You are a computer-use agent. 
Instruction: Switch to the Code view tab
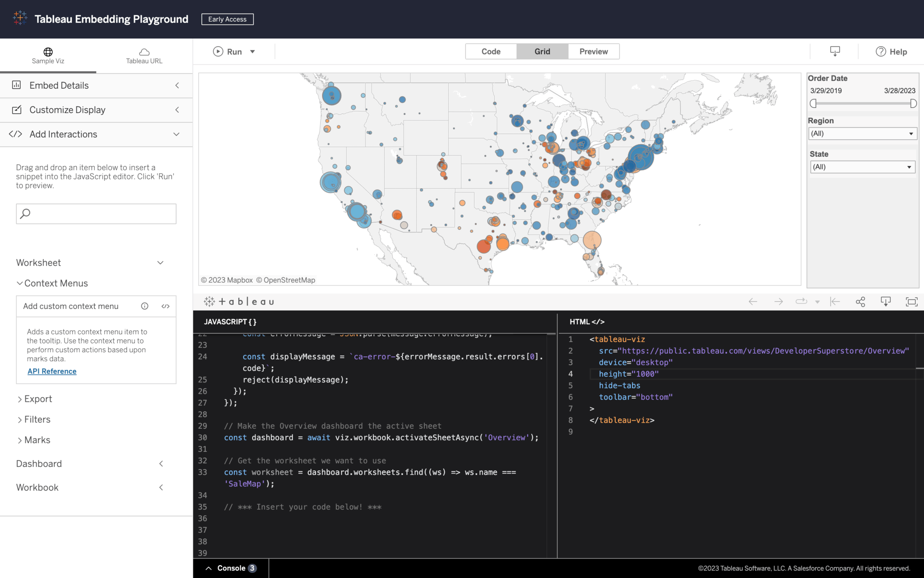coord(491,51)
